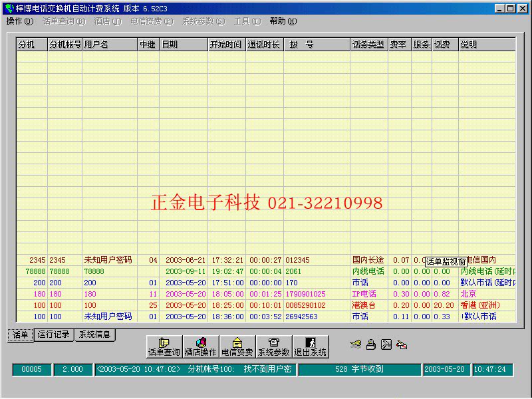Click the red connection icon at far right

coord(402,344)
